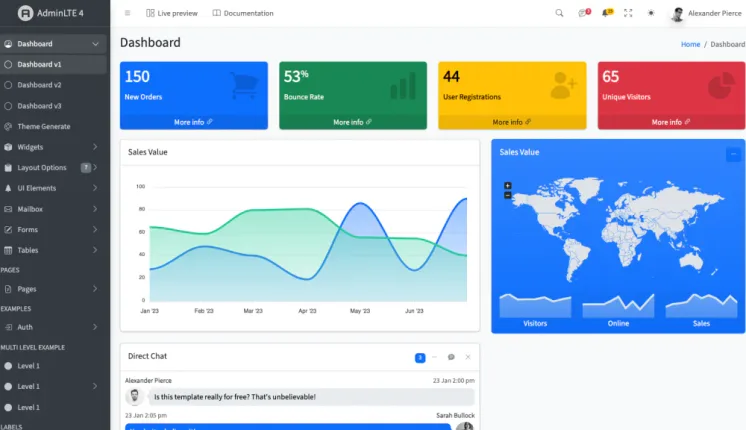The height and width of the screenshot is (430, 746).
Task: Switch theme using the sun icon
Action: (651, 13)
